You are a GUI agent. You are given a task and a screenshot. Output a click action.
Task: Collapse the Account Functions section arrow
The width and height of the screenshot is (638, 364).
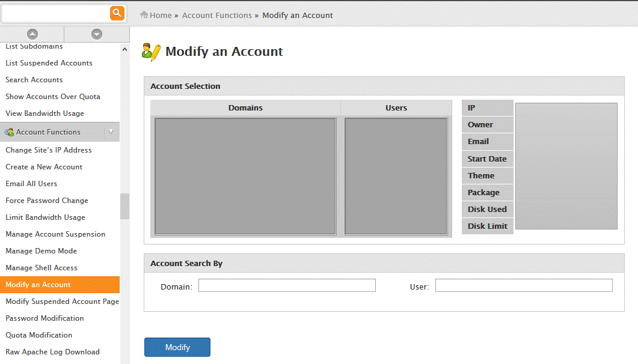(111, 132)
